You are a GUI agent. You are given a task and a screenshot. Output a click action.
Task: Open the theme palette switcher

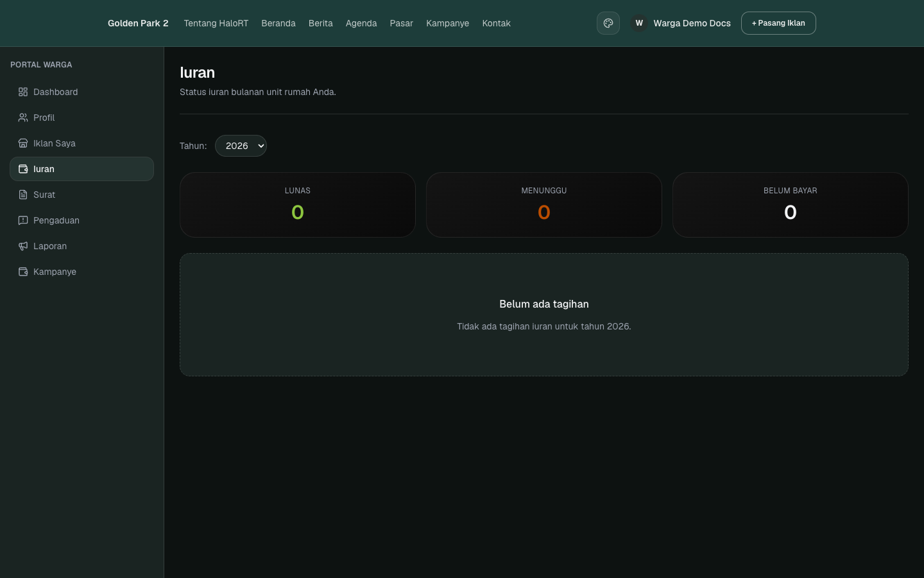[x=608, y=23]
